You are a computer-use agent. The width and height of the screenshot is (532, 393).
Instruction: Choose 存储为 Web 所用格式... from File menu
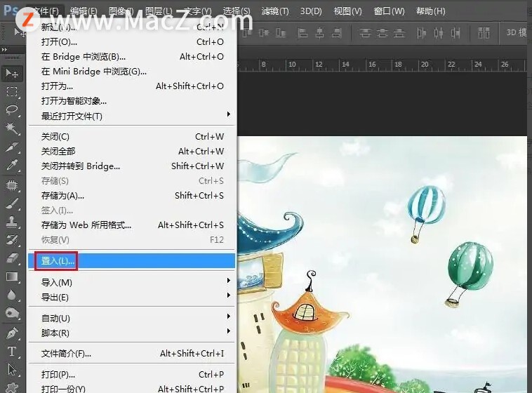pos(86,225)
